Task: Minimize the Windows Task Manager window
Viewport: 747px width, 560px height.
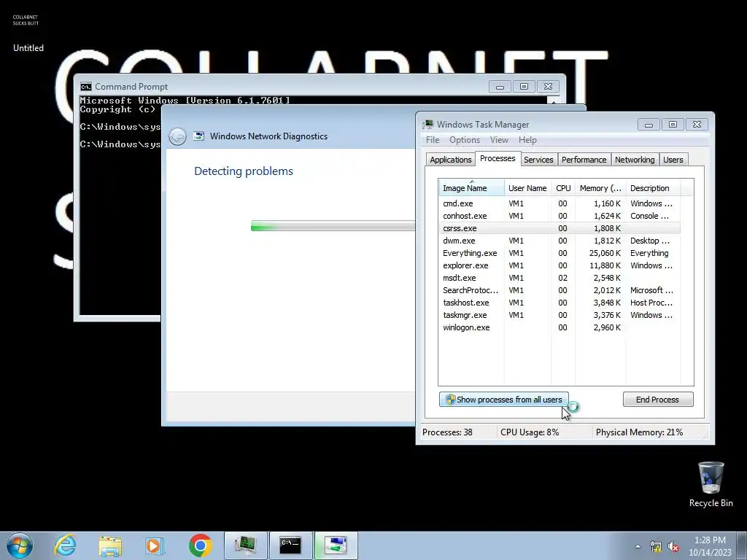Action: tap(649, 125)
